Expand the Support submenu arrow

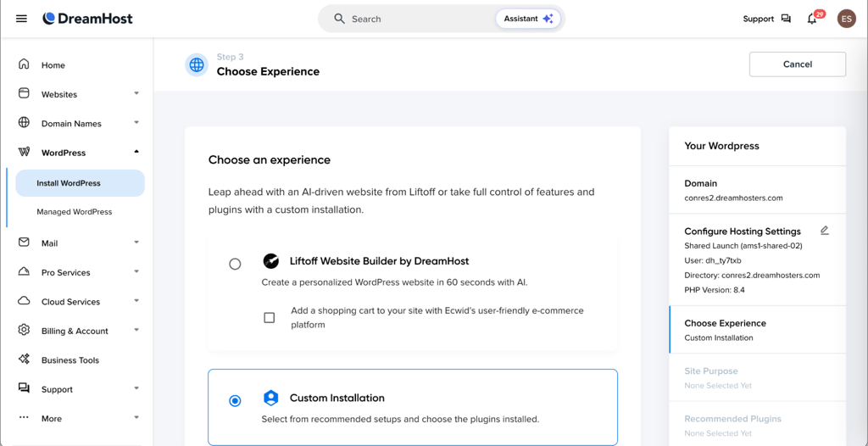click(136, 388)
